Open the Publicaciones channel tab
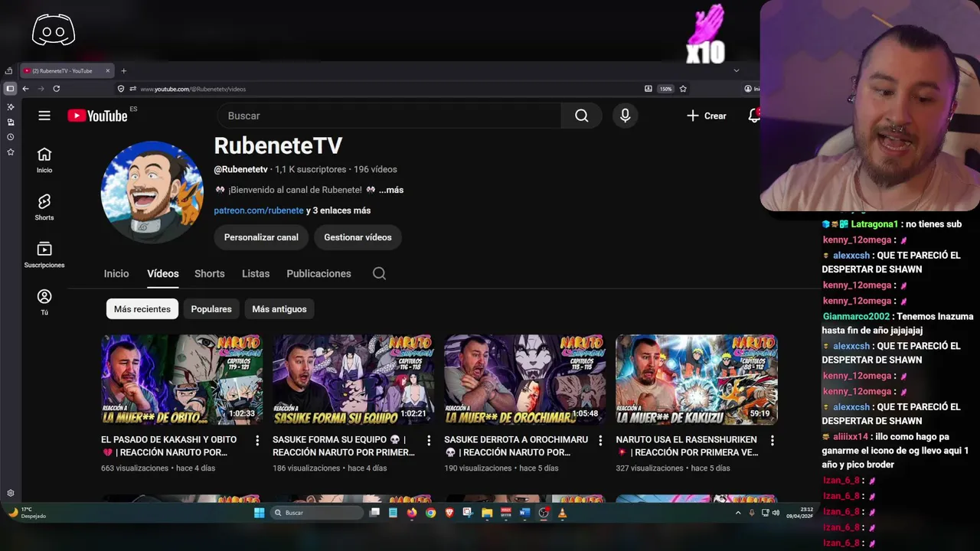The width and height of the screenshot is (980, 551). tap(318, 273)
